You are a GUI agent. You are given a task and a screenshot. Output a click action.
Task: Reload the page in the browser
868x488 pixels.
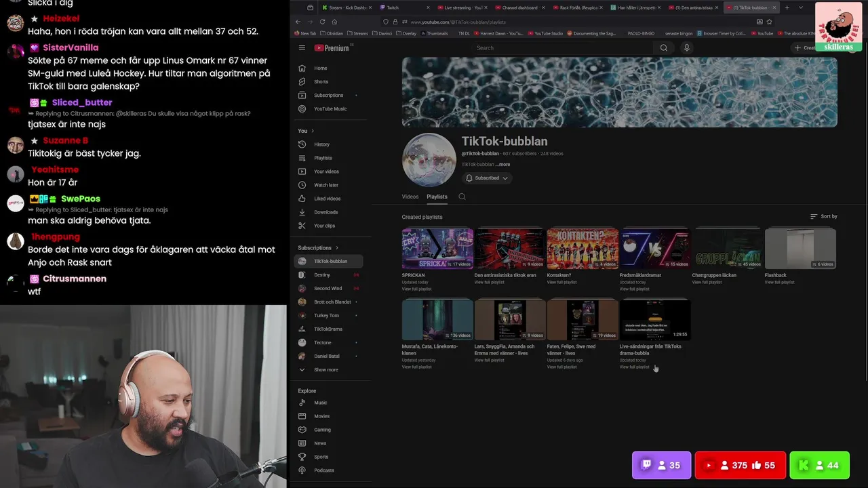coord(322,22)
